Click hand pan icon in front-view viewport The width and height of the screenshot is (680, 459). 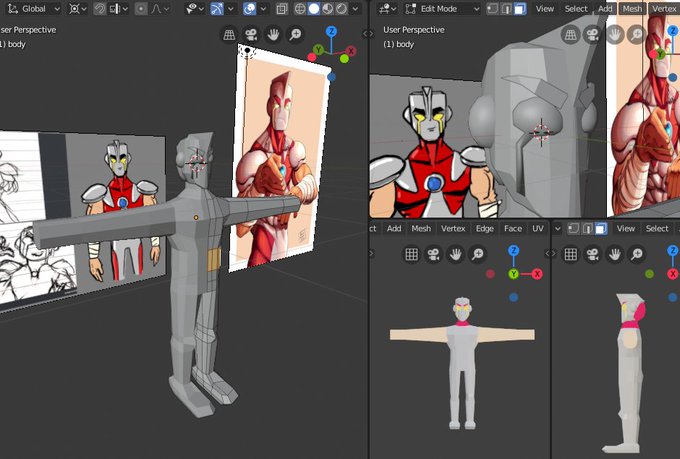[x=455, y=255]
